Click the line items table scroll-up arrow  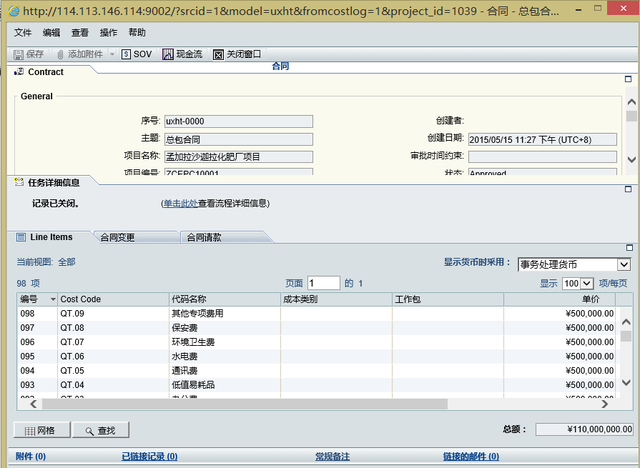click(x=626, y=322)
